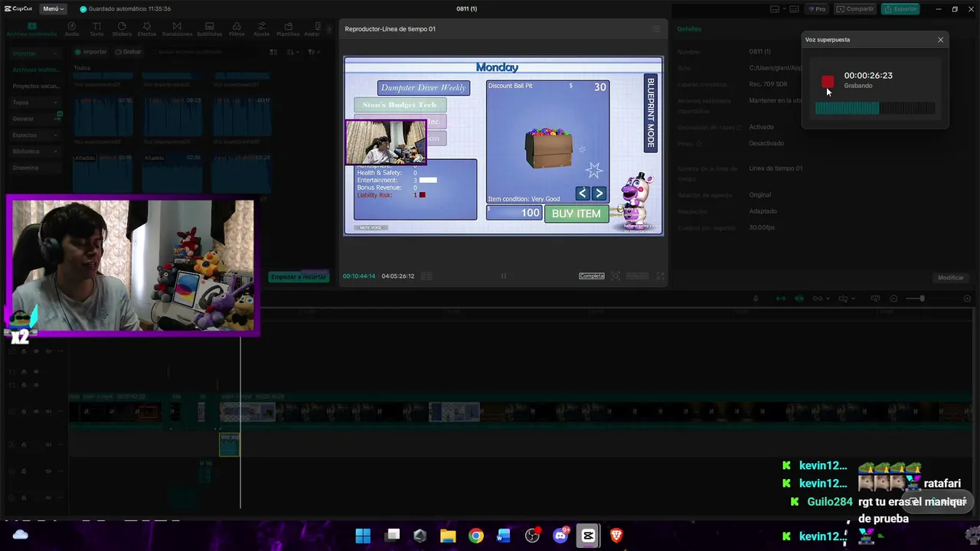
Task: Select Proyectos secundarios in the sidebar
Action: (35, 86)
